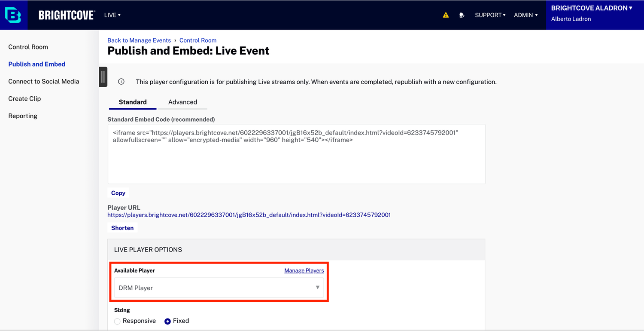The width and height of the screenshot is (644, 331).
Task: Open the Available Player dropdown
Action: [219, 288]
